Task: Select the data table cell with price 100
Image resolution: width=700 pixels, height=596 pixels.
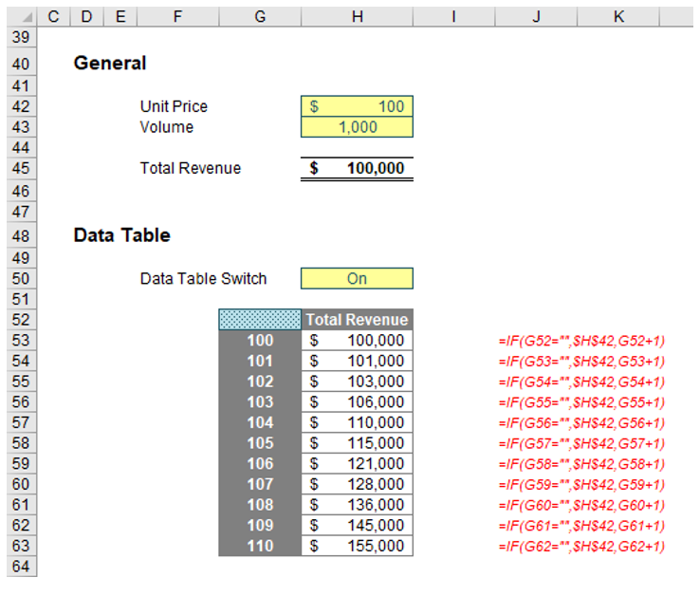Action: 260,340
